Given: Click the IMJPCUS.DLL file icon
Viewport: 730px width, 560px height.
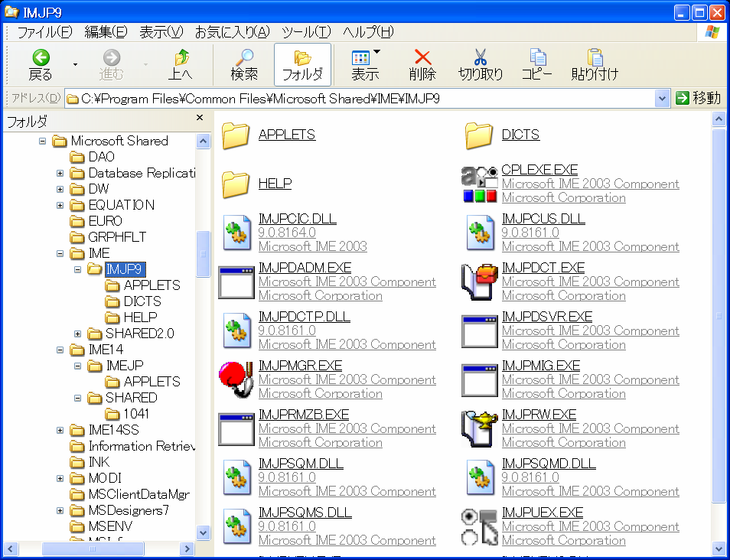Looking at the screenshot, I should coord(481,233).
